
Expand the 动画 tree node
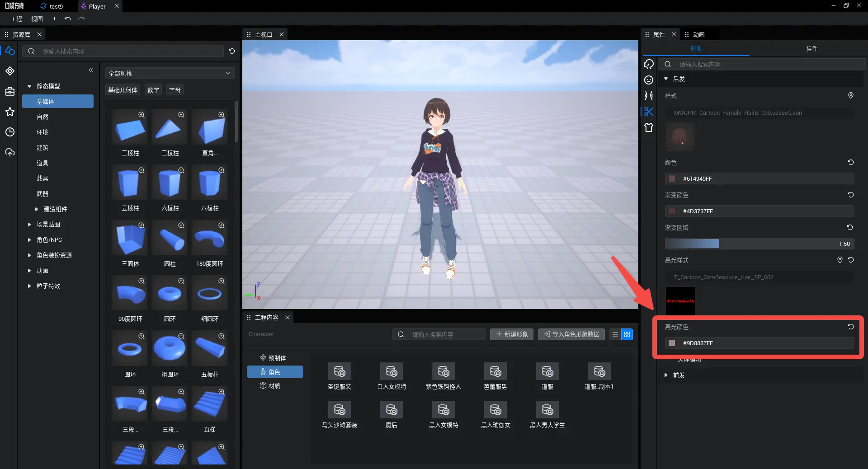click(29, 270)
